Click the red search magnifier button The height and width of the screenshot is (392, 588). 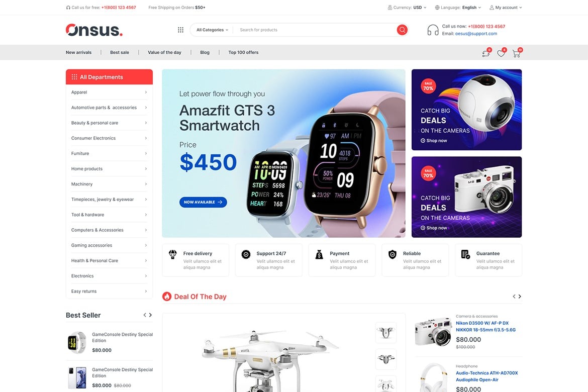click(402, 30)
